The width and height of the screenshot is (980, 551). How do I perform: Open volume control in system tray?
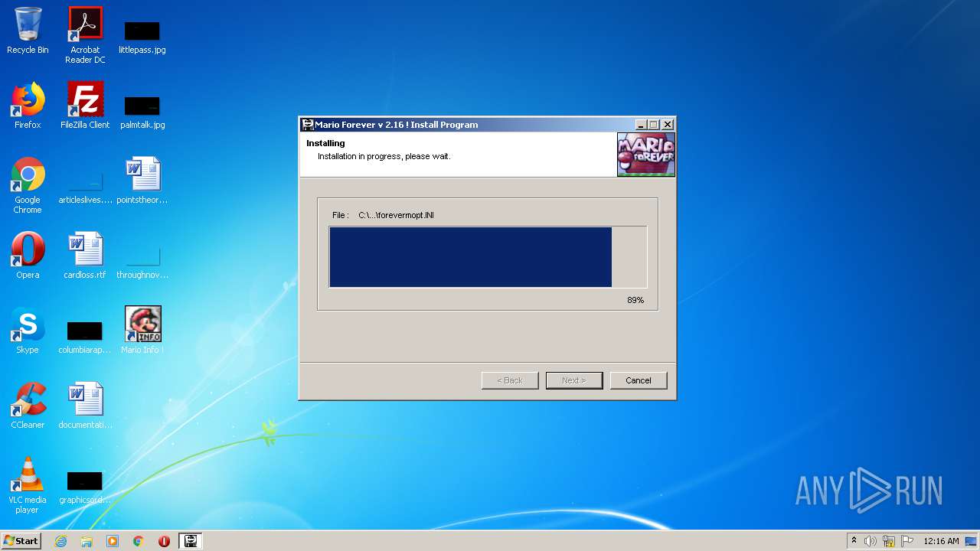[x=871, y=541]
